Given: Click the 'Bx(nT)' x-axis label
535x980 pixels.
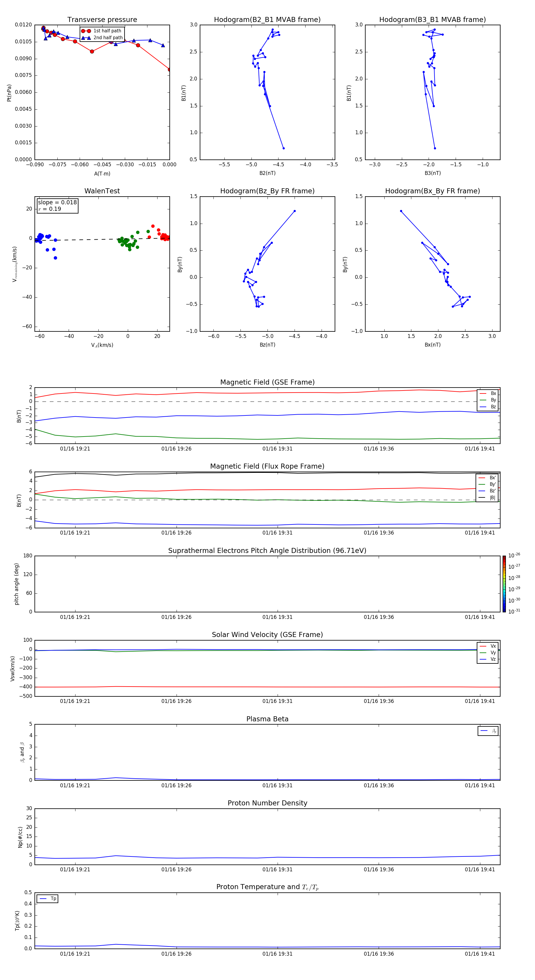Looking at the screenshot, I should 432,345.
